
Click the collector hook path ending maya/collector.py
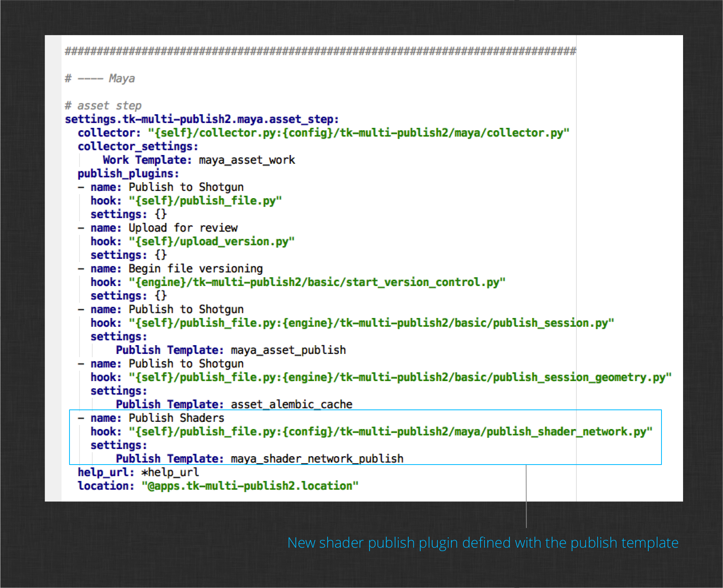point(359,133)
